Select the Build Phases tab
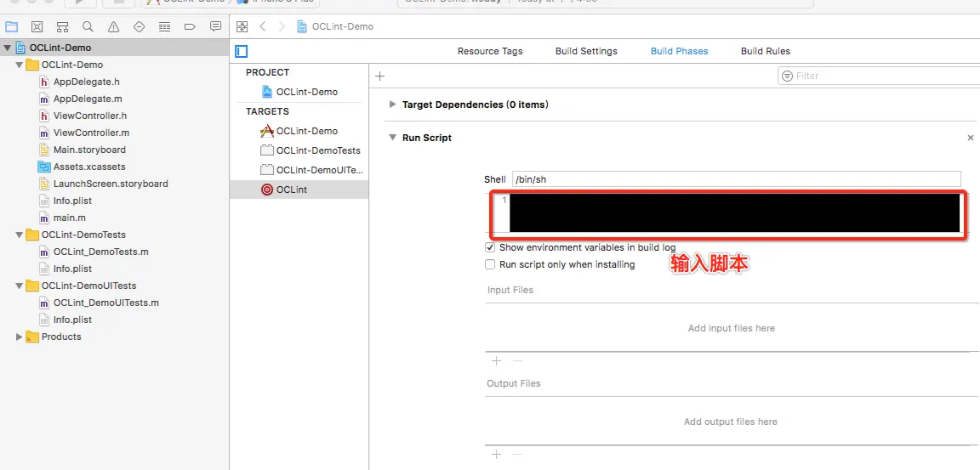This screenshot has width=980, height=470. pyautogui.click(x=680, y=51)
